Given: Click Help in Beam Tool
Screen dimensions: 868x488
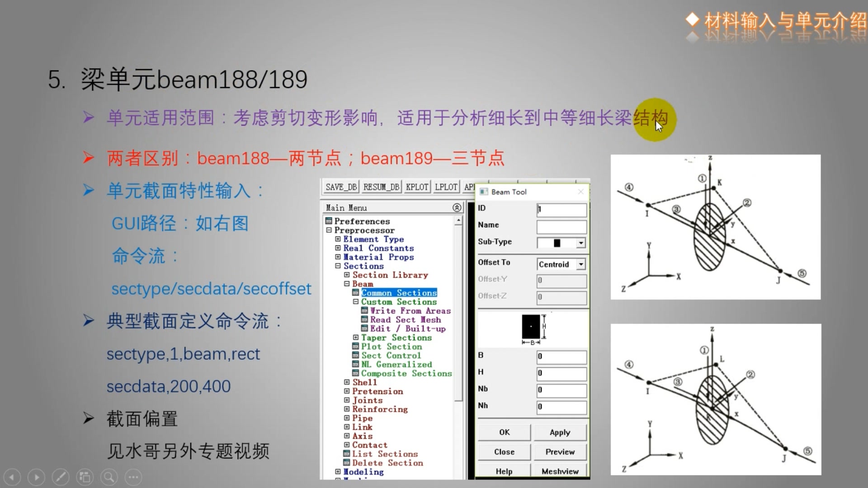Looking at the screenshot, I should (x=505, y=471).
